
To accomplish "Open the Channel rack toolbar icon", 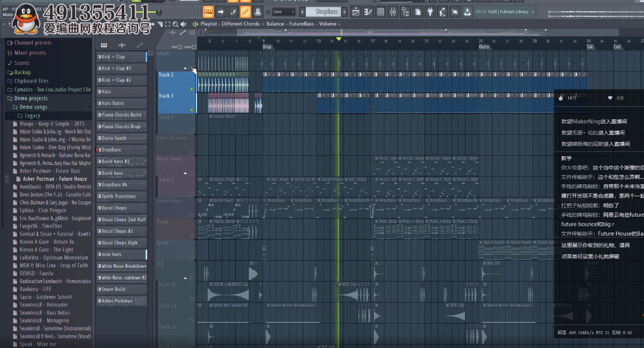I will [x=381, y=12].
